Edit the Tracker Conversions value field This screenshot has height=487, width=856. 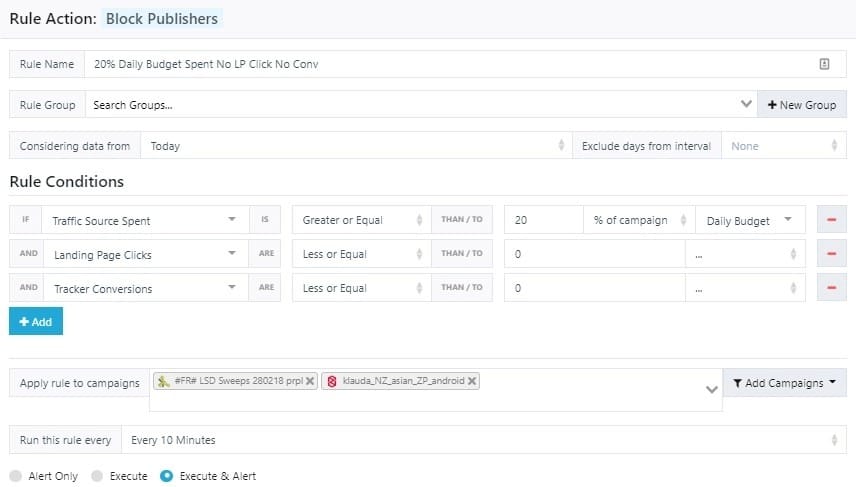[x=595, y=287]
